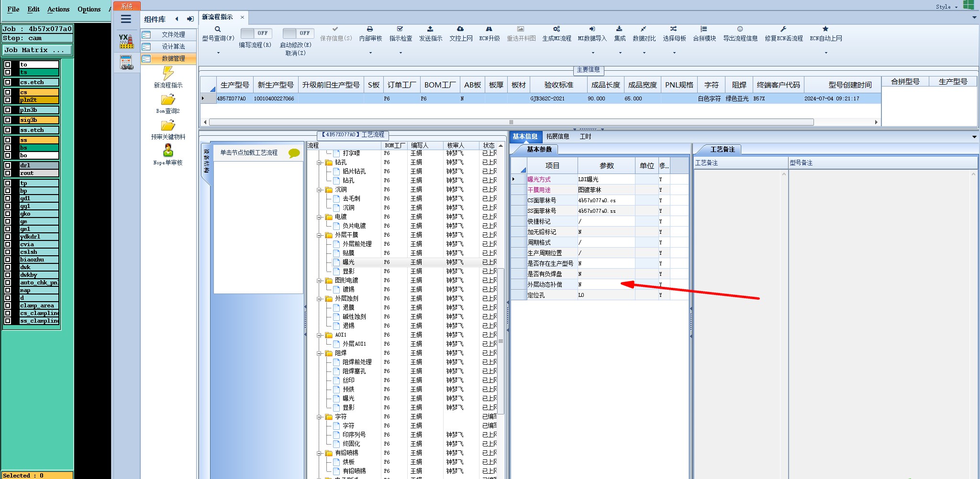Image resolution: width=980 pixels, height=479 pixels.
Task: Click the 指示检查 checkmark icon
Action: tap(400, 29)
